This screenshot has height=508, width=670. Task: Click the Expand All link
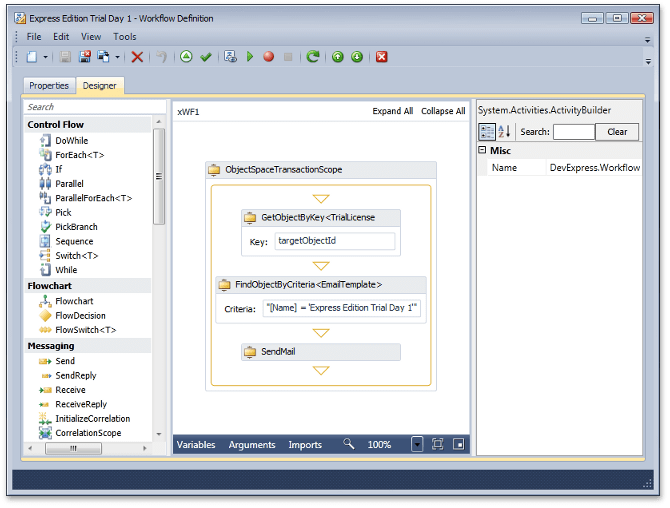pyautogui.click(x=392, y=111)
